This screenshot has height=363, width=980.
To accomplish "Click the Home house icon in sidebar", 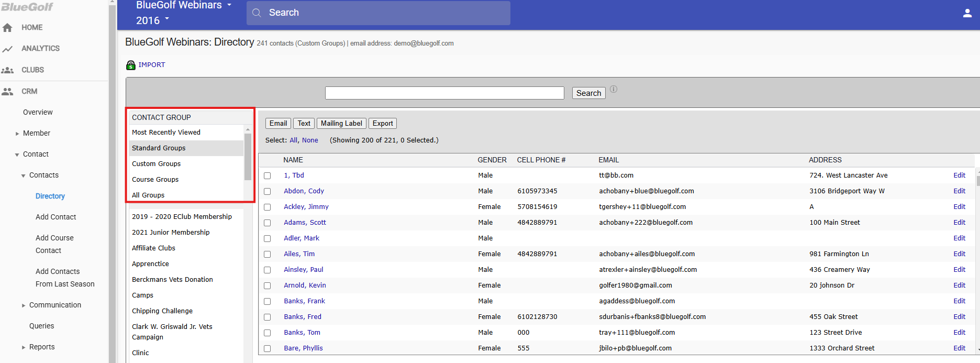I will (x=7, y=28).
